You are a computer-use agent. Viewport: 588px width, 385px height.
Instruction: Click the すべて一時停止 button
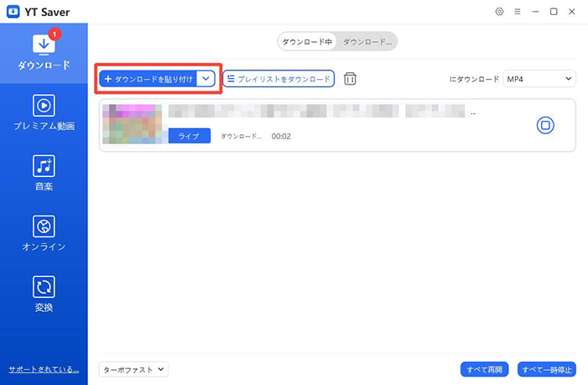click(x=546, y=370)
